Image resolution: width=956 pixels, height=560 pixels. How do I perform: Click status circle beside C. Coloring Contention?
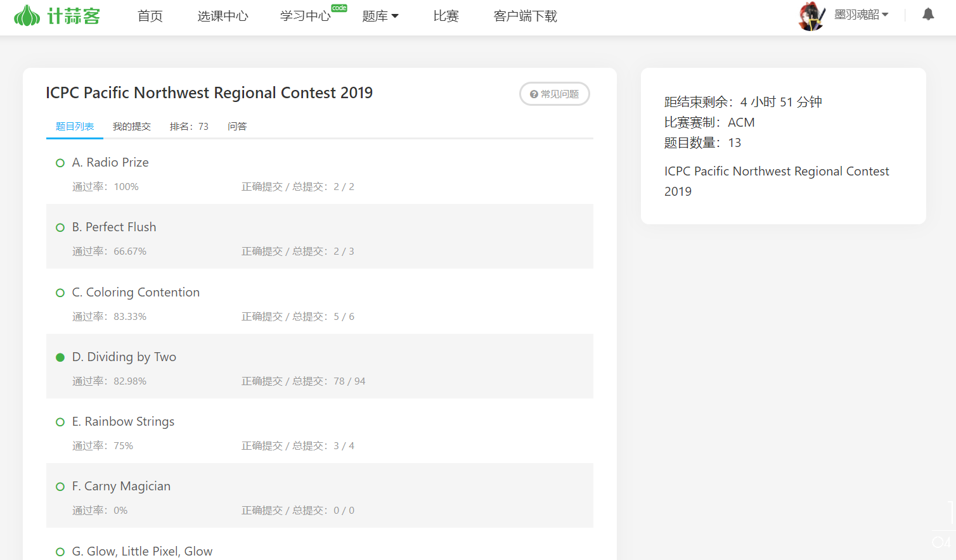(60, 293)
